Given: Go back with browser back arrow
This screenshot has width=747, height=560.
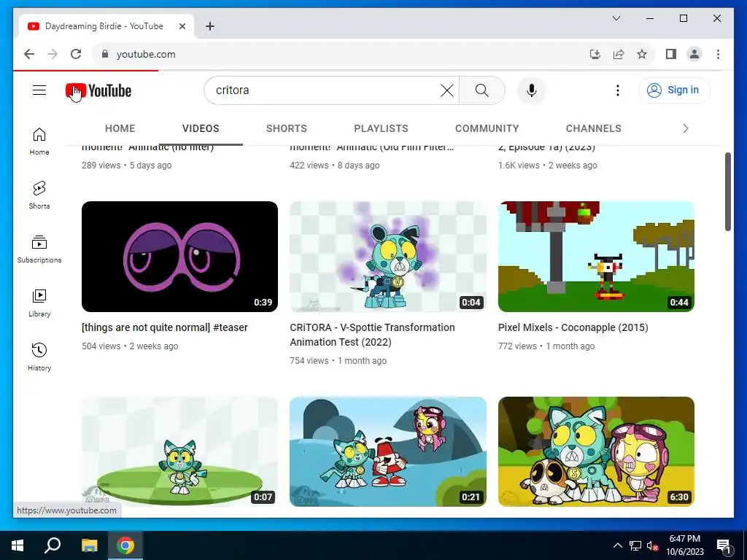Looking at the screenshot, I should [29, 54].
